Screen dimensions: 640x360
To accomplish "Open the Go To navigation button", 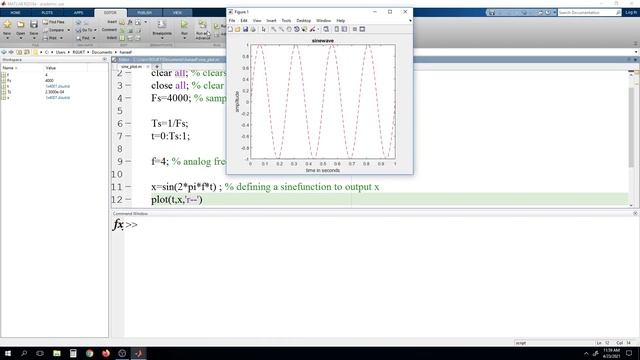I will coord(84,30).
